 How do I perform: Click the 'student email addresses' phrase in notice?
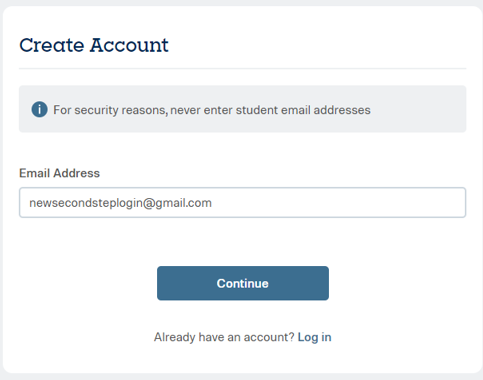[303, 110]
